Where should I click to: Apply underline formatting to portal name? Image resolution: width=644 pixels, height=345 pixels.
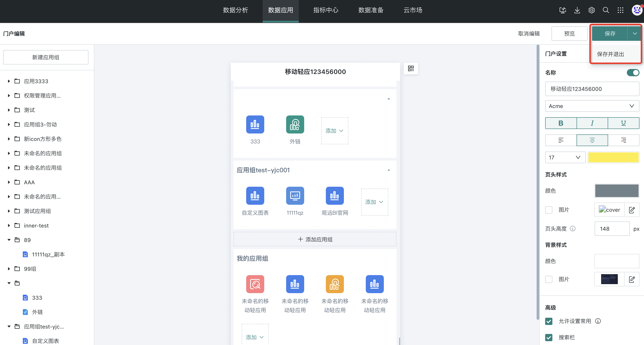[623, 123]
